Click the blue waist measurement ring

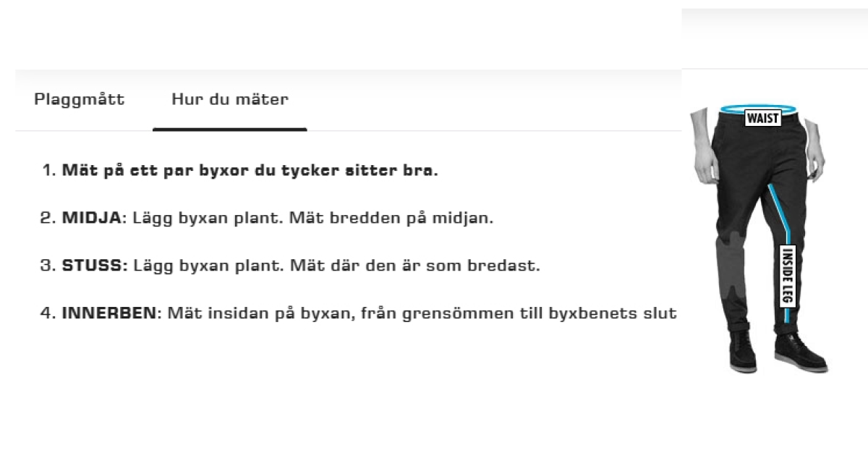[x=731, y=111]
